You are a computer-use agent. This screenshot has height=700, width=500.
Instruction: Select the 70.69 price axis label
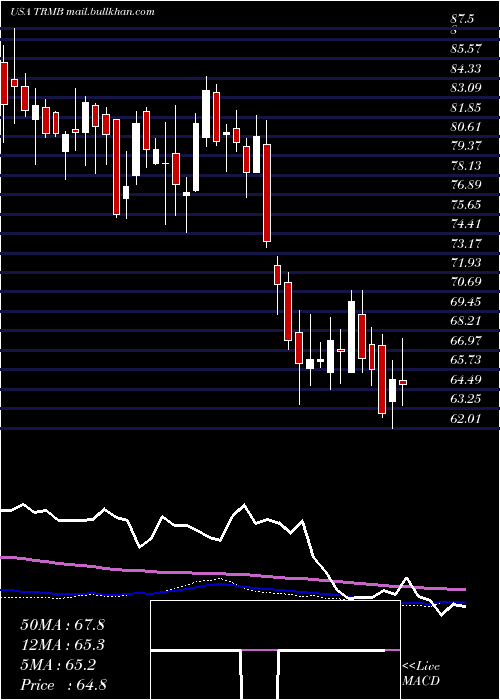point(466,282)
